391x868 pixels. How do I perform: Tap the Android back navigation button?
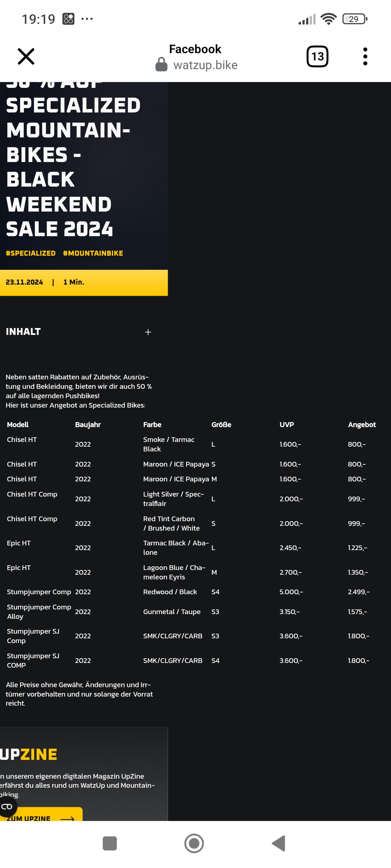click(279, 843)
